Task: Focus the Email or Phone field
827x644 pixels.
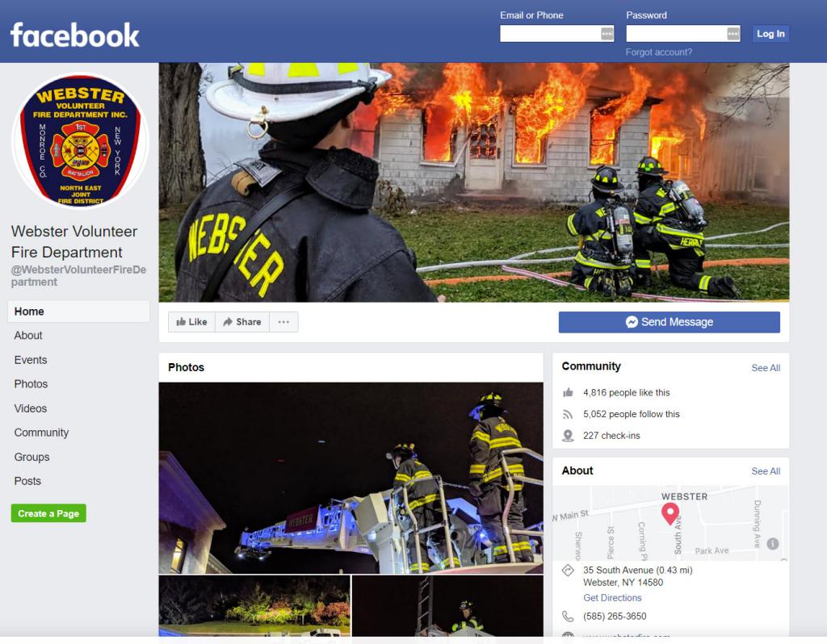Action: coord(556,34)
